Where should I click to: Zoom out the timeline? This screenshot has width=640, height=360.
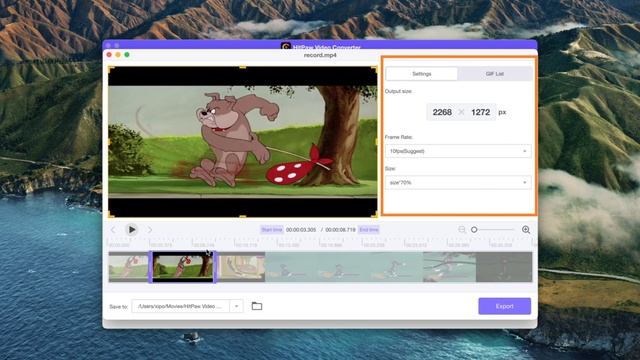tap(462, 230)
